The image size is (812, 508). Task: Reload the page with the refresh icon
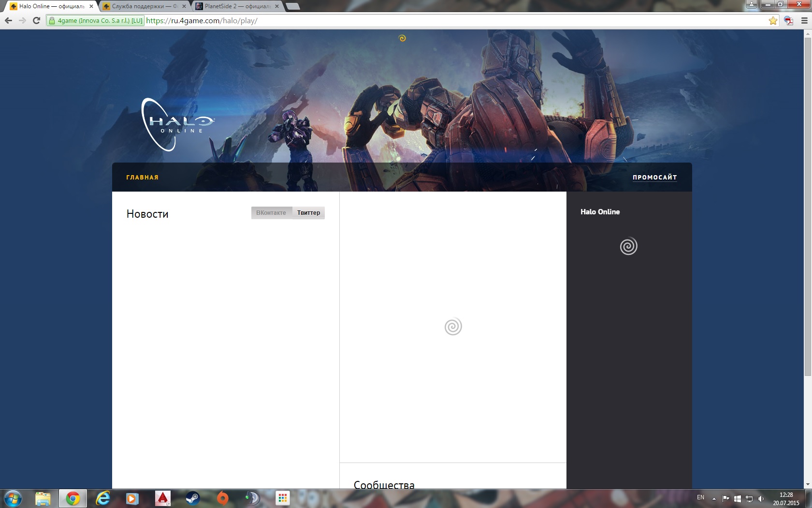(x=36, y=21)
